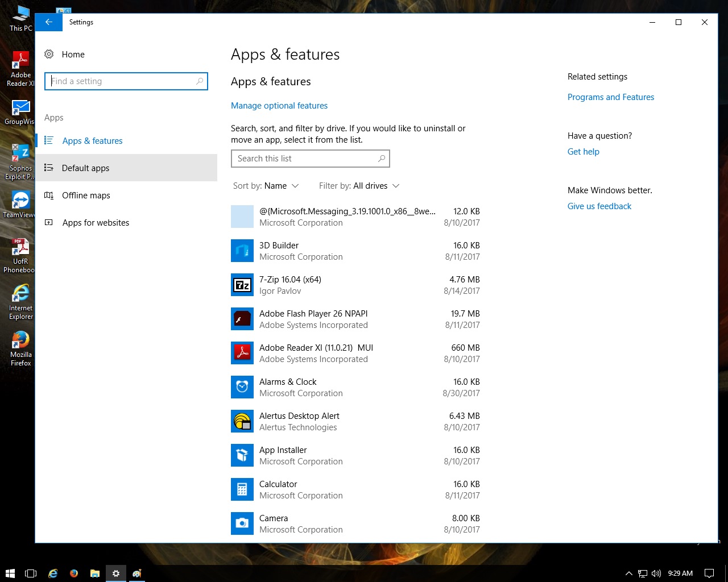The width and height of the screenshot is (728, 582).
Task: Click Internet Explorer desktop shortcut
Action: tap(20, 302)
